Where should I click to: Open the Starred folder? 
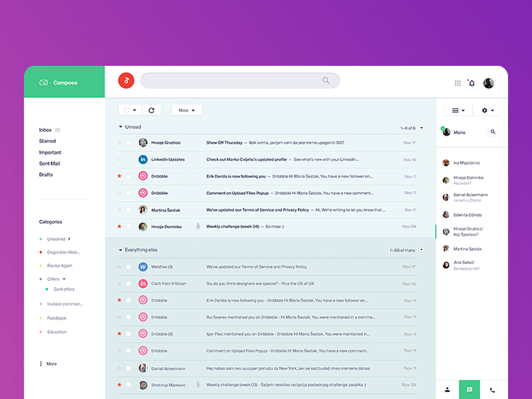click(47, 141)
